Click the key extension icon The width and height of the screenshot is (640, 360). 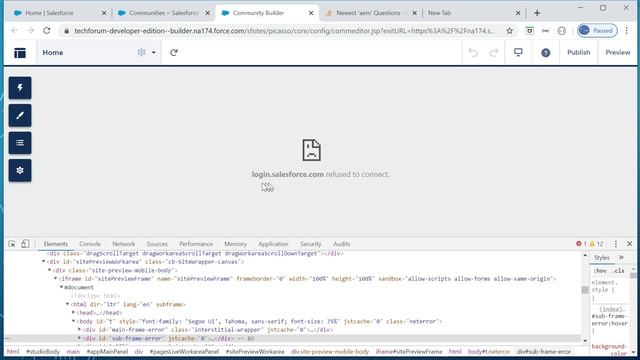(545, 31)
